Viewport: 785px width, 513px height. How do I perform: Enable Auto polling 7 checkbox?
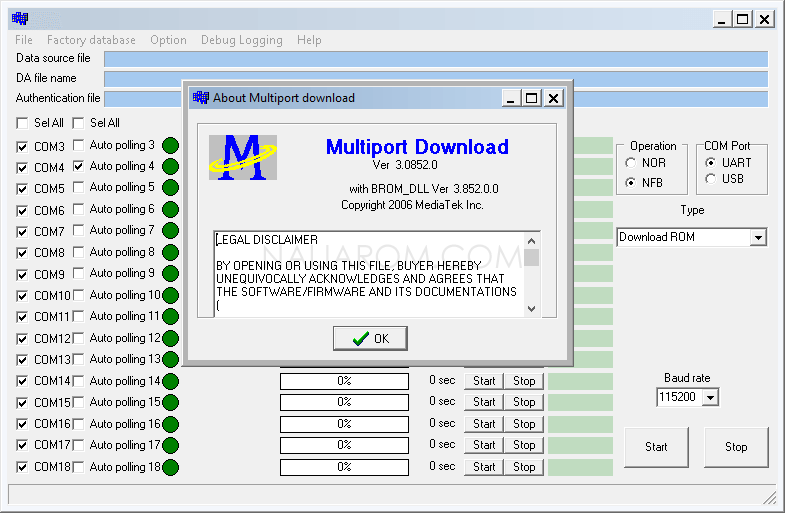pyautogui.click(x=78, y=230)
